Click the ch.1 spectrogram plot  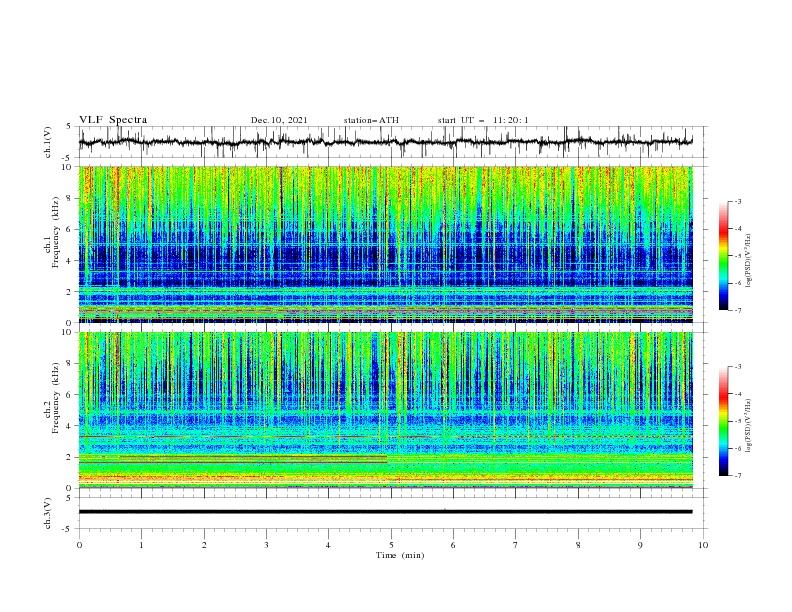[x=385, y=244]
